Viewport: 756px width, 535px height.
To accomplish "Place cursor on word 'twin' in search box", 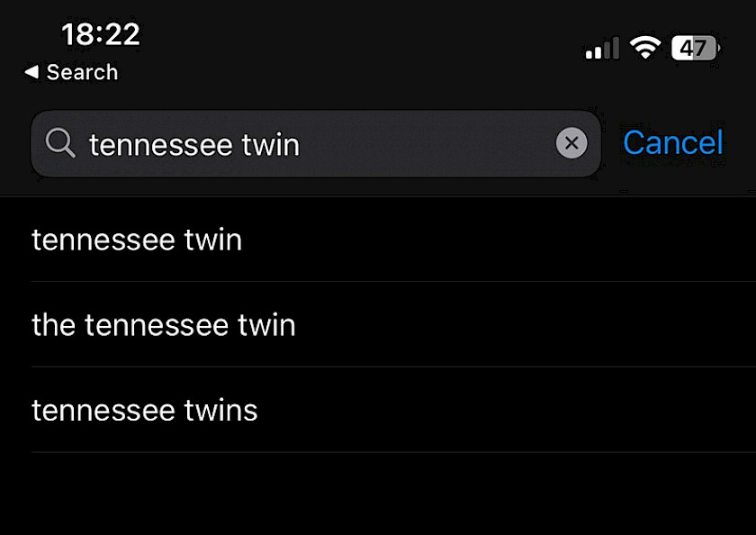I will (x=271, y=145).
